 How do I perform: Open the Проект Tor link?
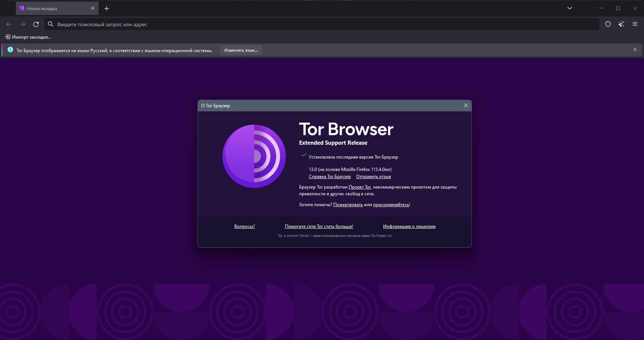359,187
